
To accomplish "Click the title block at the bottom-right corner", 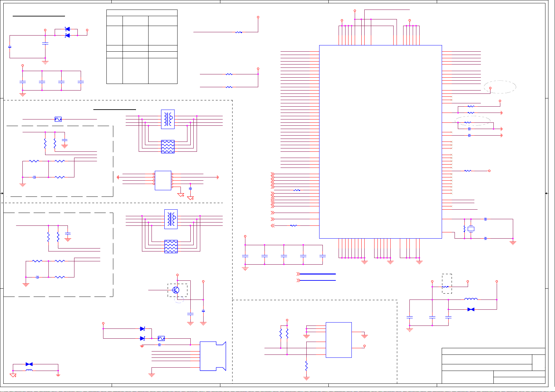I will point(493,366).
